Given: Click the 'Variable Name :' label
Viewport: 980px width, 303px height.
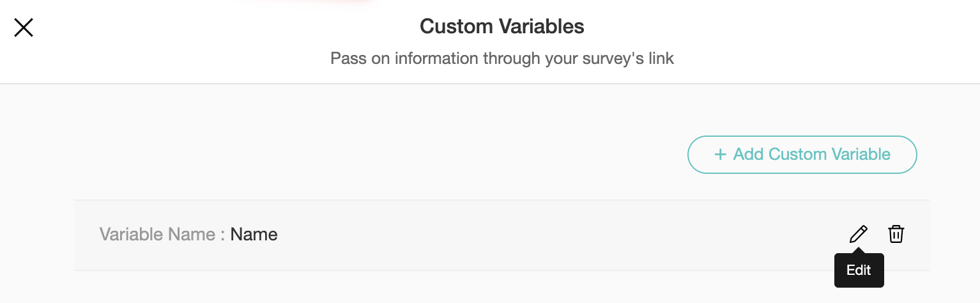Looking at the screenshot, I should [x=162, y=235].
